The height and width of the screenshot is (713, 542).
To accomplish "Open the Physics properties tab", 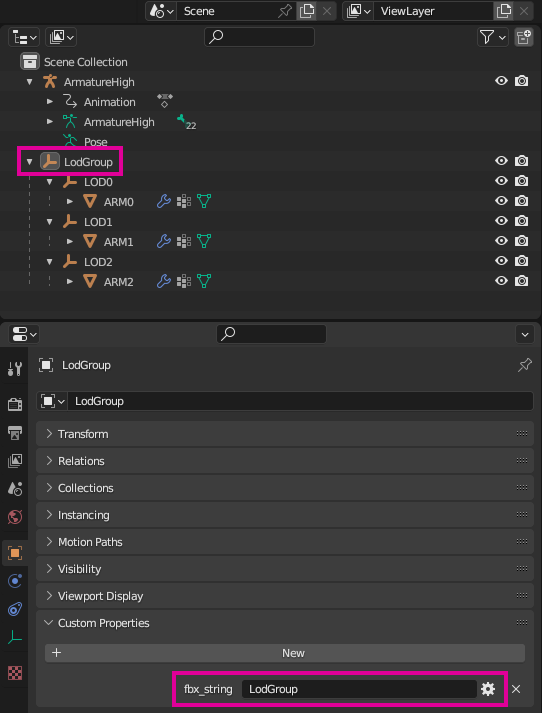I will click(15, 581).
